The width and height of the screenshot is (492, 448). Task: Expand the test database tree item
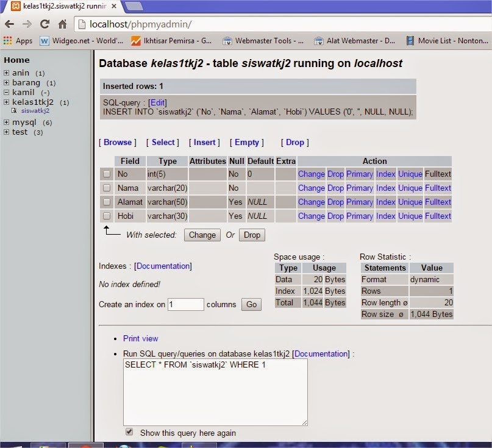click(x=6, y=132)
